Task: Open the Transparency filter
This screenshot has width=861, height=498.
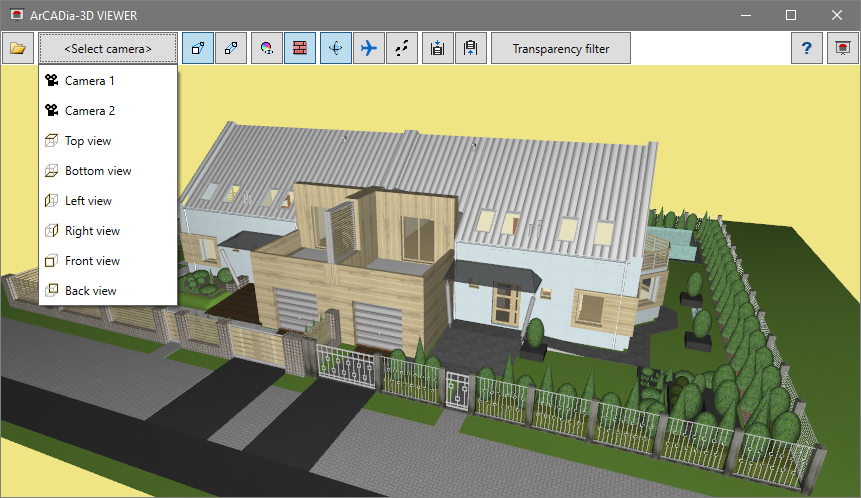Action: [561, 48]
